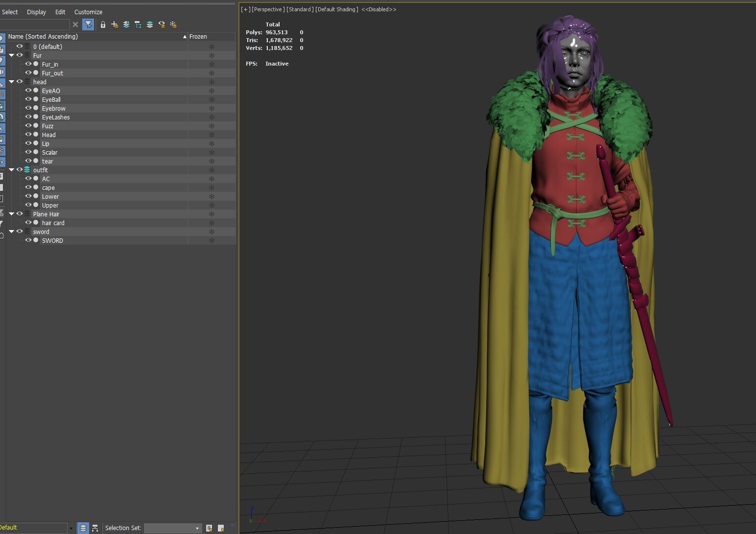Collapse the head layer group

tap(11, 82)
